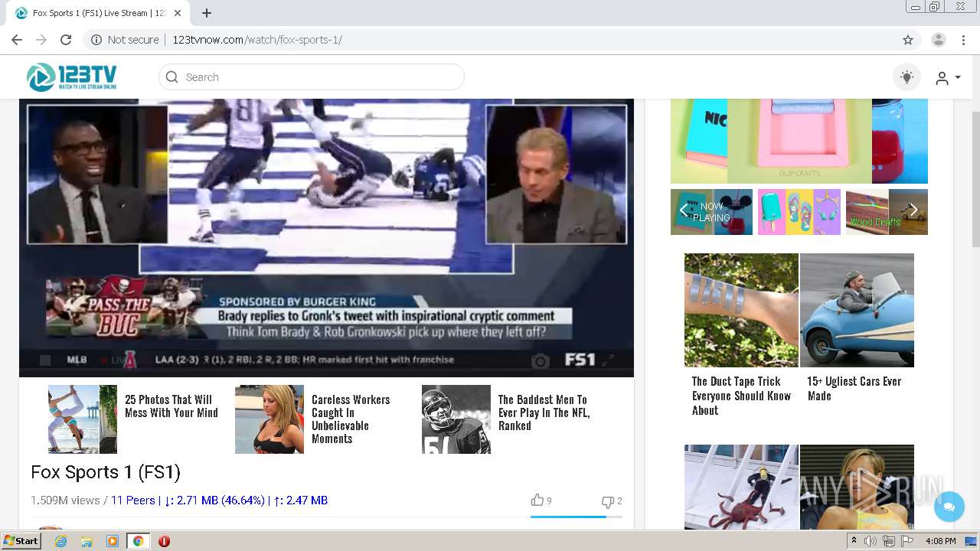
Task: Open the chat bubble widget
Action: click(949, 507)
